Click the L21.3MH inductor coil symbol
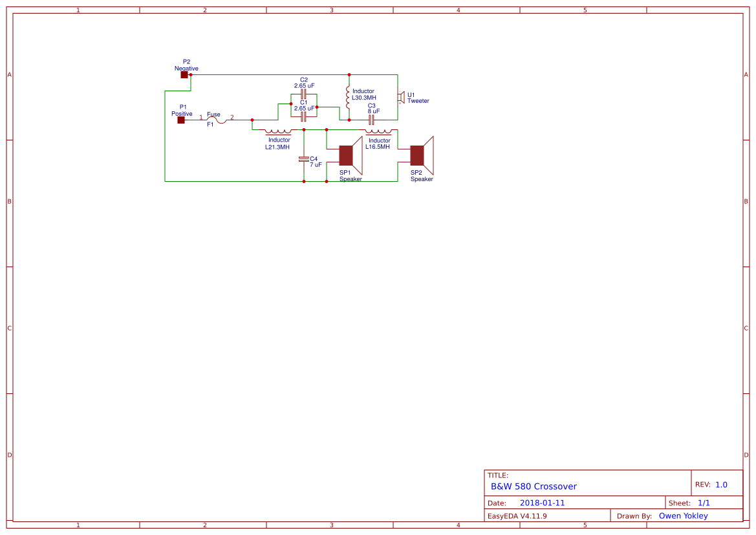 click(278, 131)
